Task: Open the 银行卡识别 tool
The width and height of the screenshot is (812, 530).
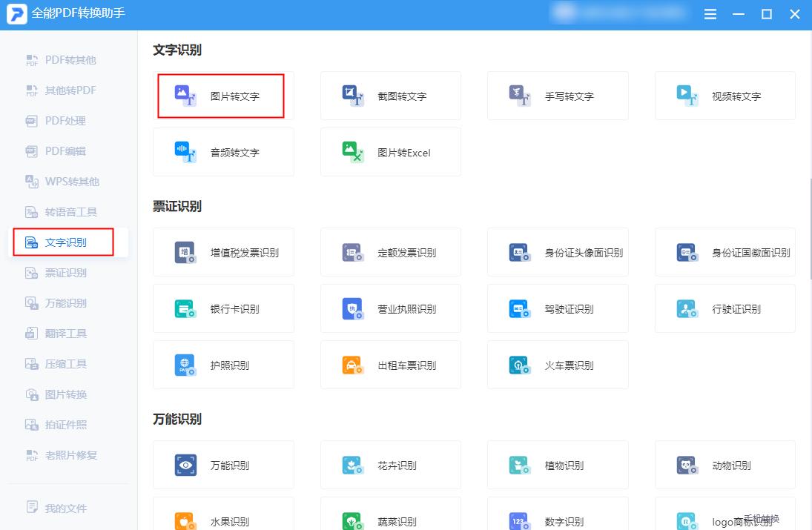Action: click(x=223, y=308)
